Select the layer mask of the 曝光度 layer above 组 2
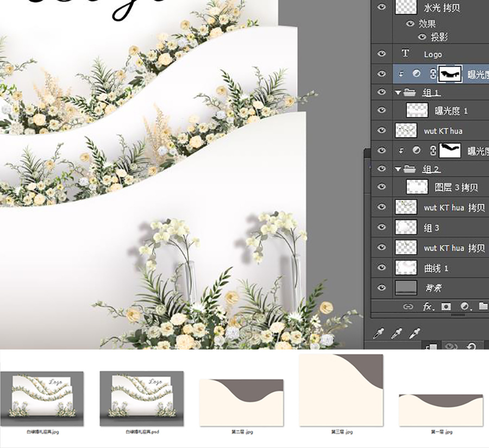This screenshot has width=489, height=448. (x=450, y=151)
